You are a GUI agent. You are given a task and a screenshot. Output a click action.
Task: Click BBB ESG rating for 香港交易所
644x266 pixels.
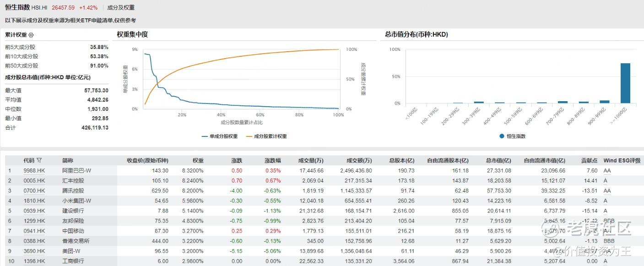coord(609,241)
